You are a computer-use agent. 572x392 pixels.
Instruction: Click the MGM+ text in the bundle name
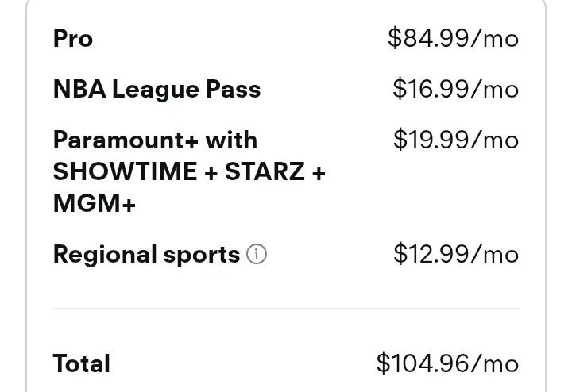[94, 203]
